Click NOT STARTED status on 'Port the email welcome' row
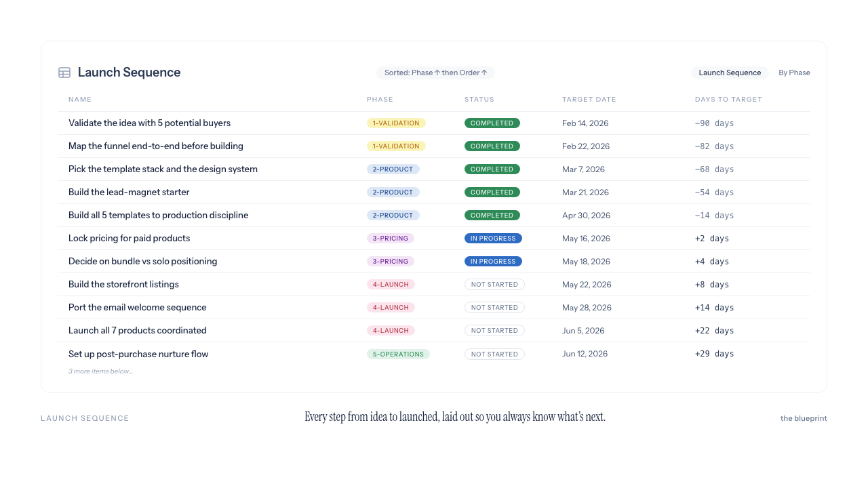 pyautogui.click(x=494, y=308)
